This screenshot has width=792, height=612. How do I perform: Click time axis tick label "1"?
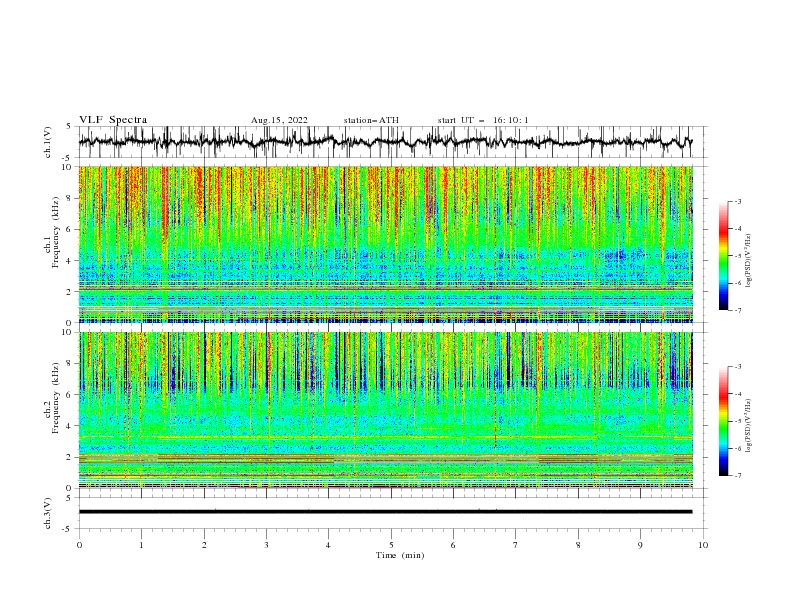141,545
